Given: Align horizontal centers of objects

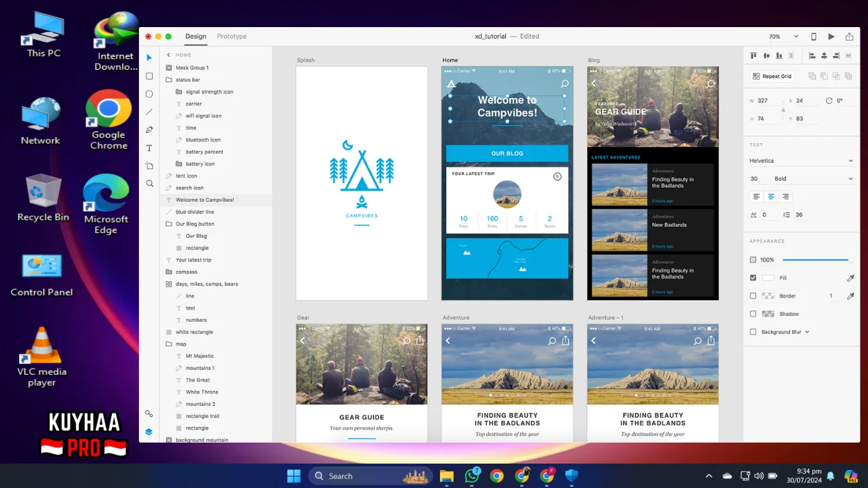Looking at the screenshot, I should coord(825,56).
